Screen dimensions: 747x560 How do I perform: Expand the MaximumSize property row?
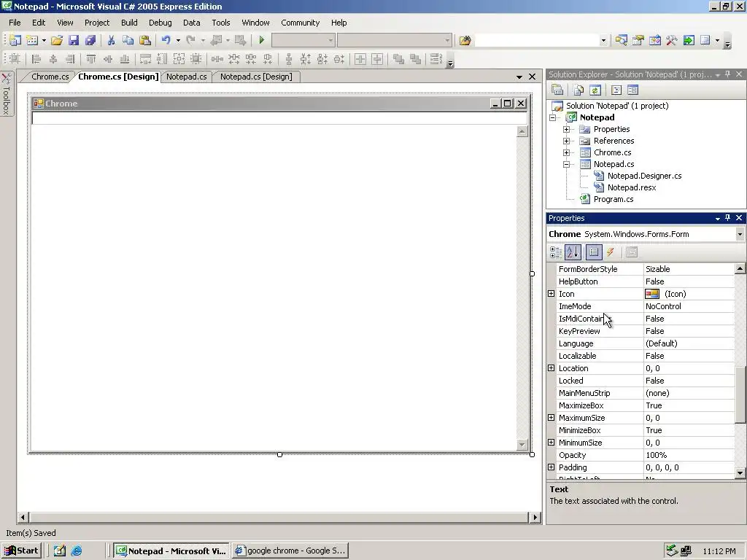[x=551, y=418]
